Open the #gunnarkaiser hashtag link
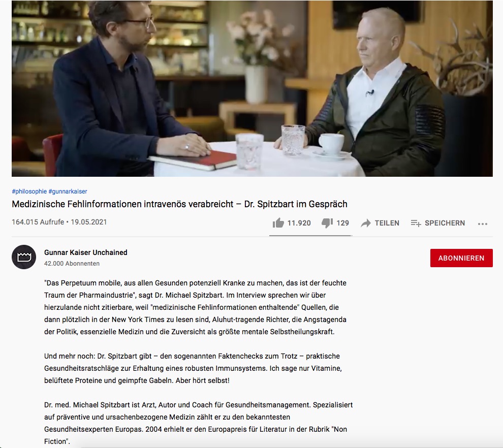Screen dimensions: 503x448 pyautogui.click(x=68, y=191)
